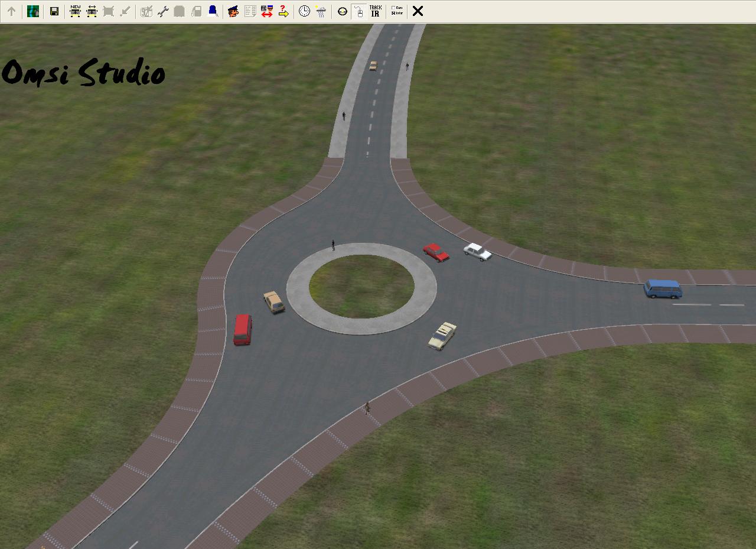Image resolution: width=756 pixels, height=549 pixels.
Task: Open the clock time settings
Action: click(x=304, y=11)
